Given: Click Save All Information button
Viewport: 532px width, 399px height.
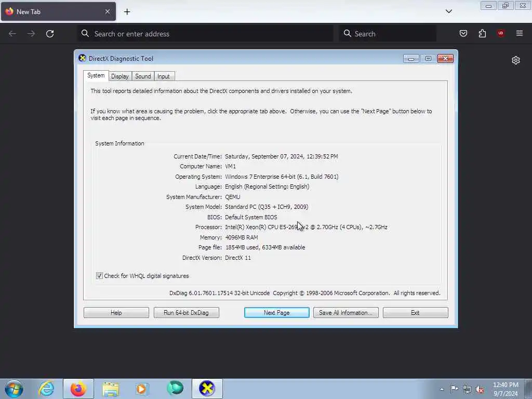Looking at the screenshot, I should click(x=345, y=312).
